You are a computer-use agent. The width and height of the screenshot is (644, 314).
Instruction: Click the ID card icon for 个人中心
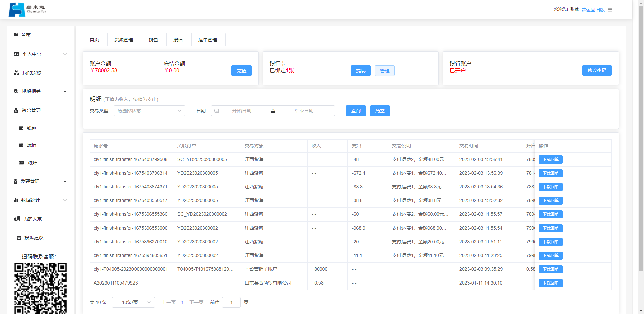coord(16,54)
